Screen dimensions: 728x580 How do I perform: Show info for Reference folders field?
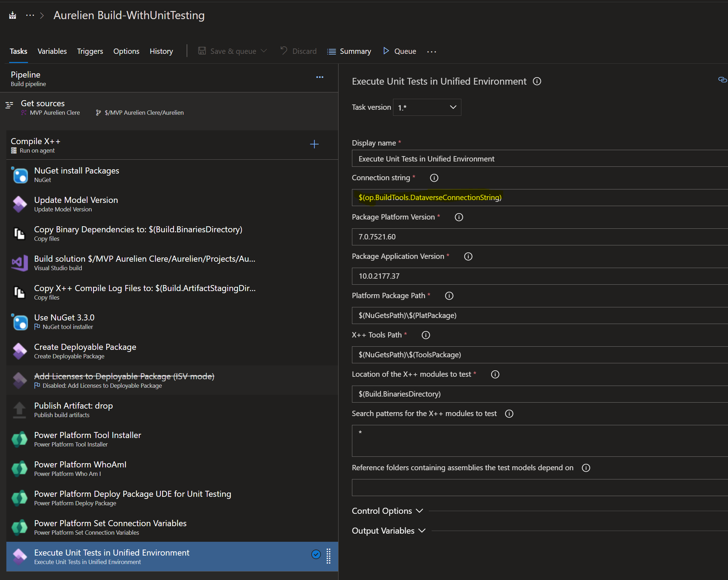pyautogui.click(x=586, y=468)
